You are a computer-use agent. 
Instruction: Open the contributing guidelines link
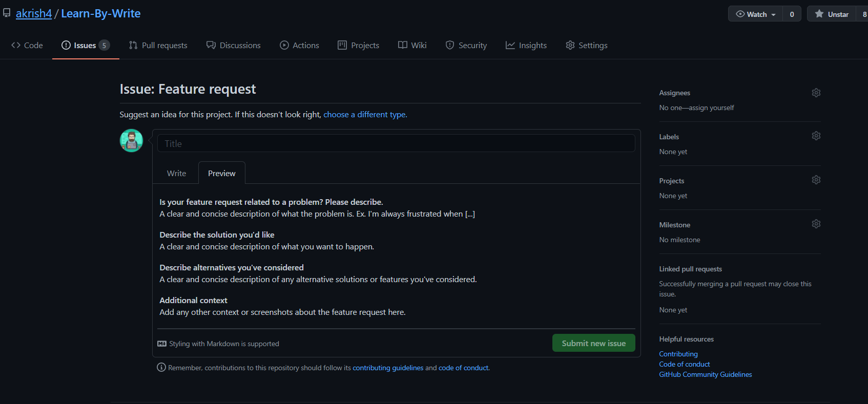point(388,368)
